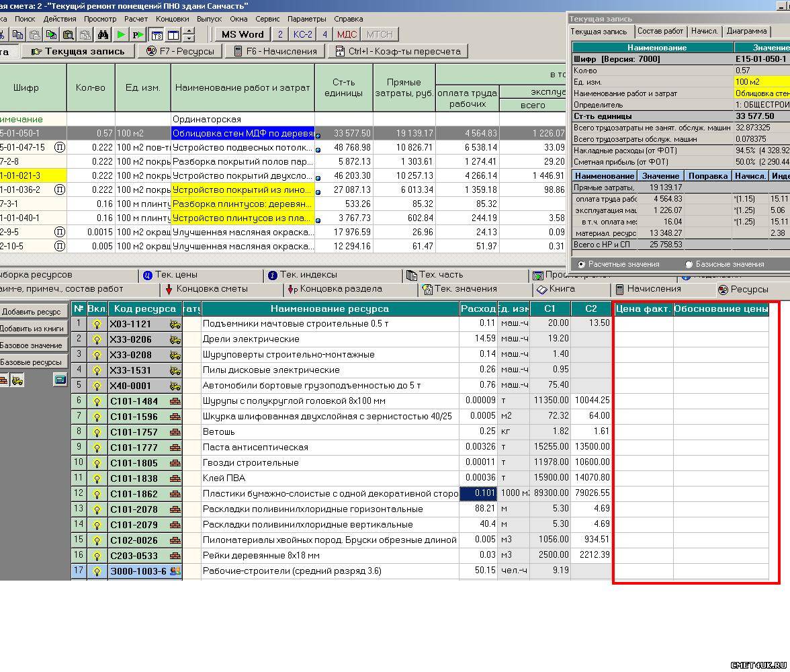Select the Расчетные значения radio button
This screenshot has width=790, height=672.
coord(581,264)
